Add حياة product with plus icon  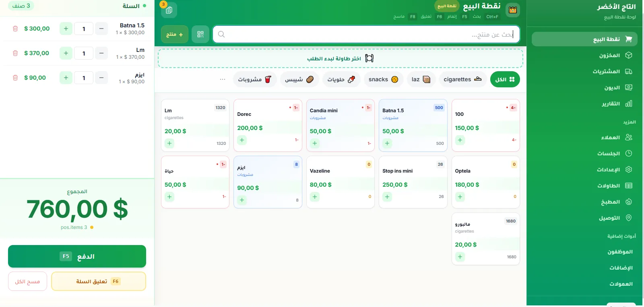click(x=169, y=197)
